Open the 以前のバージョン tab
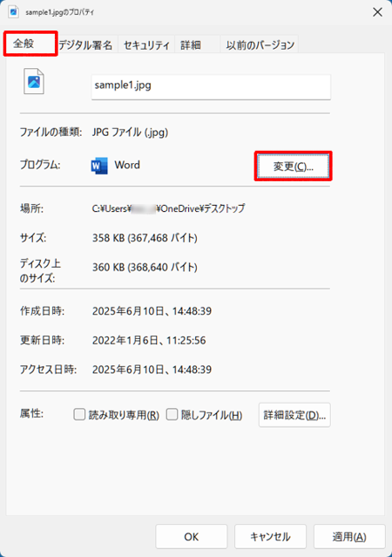This screenshot has width=392, height=557. tap(260, 45)
